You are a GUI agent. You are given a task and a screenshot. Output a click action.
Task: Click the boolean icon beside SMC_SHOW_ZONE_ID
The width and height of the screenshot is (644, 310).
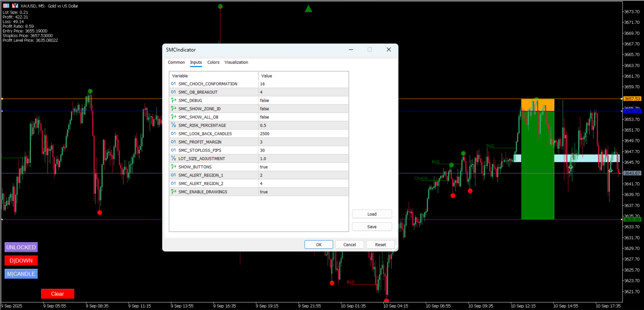click(173, 109)
